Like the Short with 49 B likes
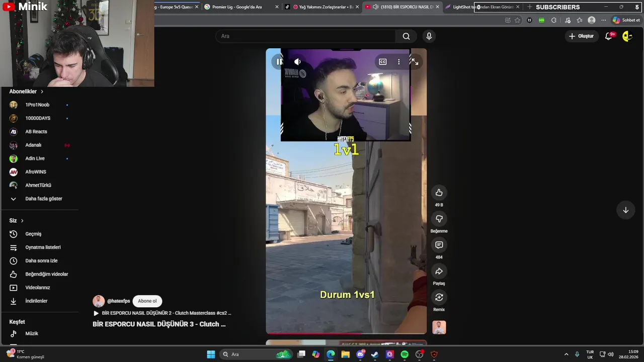This screenshot has width=644, height=362. coord(439,193)
